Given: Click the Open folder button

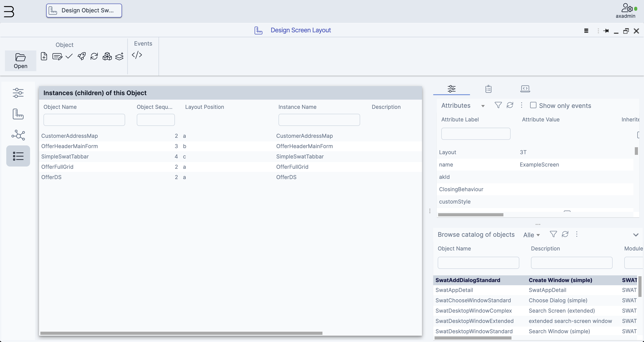Looking at the screenshot, I should point(20,61).
